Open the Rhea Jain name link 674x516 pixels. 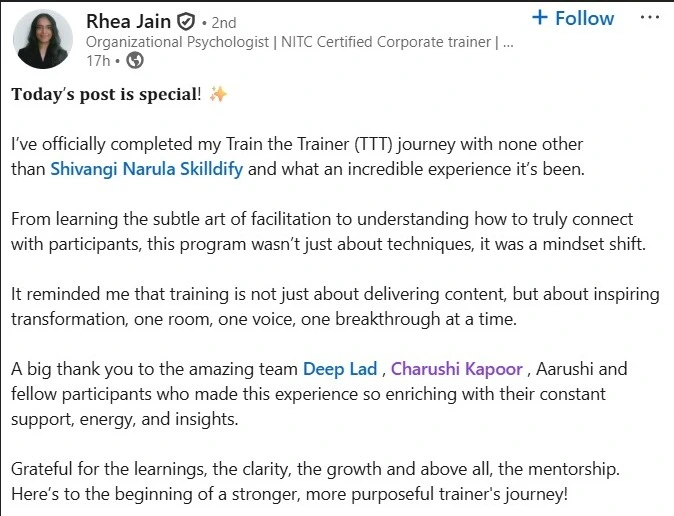coord(129,21)
